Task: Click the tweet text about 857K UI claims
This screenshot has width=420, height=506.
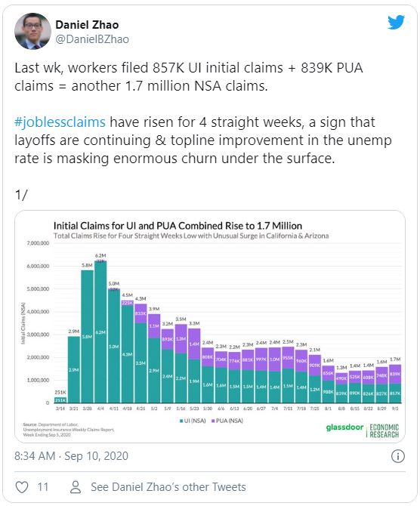Action: 189,77
